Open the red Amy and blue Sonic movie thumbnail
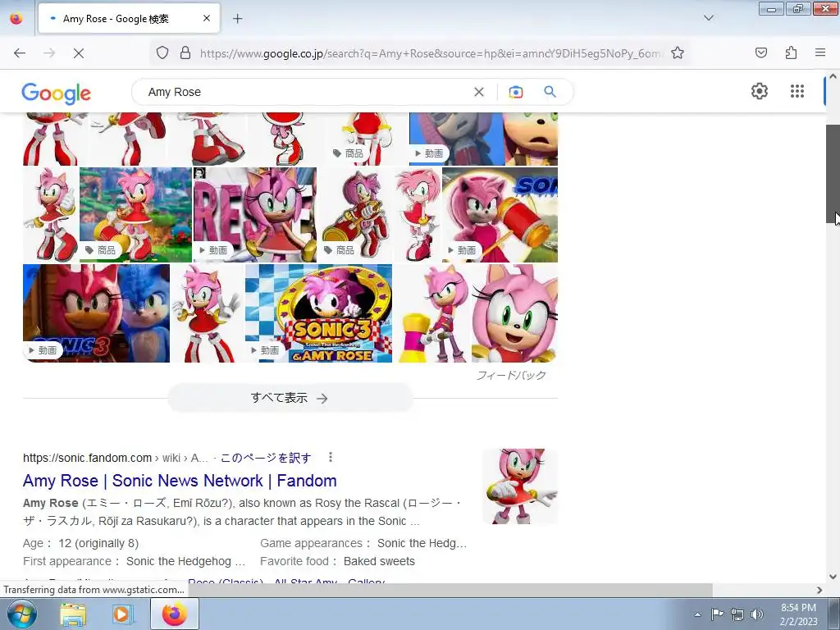840x630 pixels. tap(97, 313)
